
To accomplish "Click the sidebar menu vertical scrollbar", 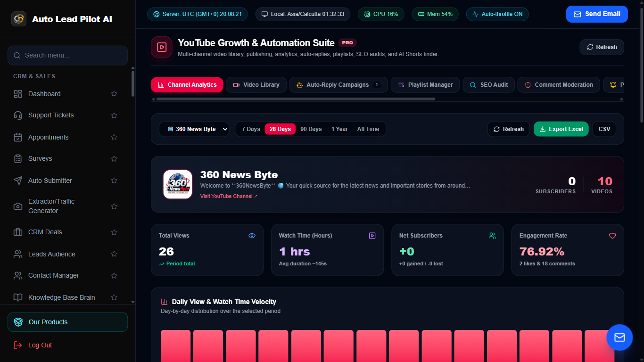I will pyautogui.click(x=133, y=83).
